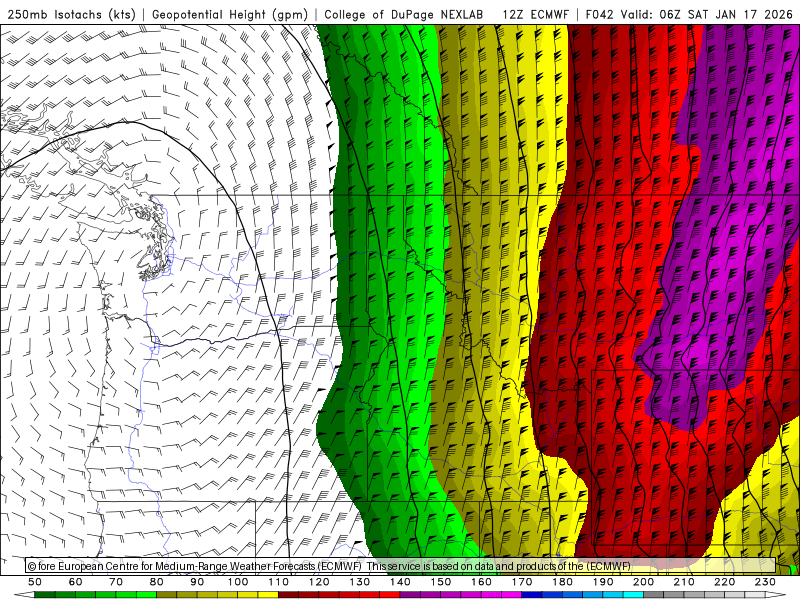
Task: Select the dark gray swatch just after 200
Action: click(654, 594)
